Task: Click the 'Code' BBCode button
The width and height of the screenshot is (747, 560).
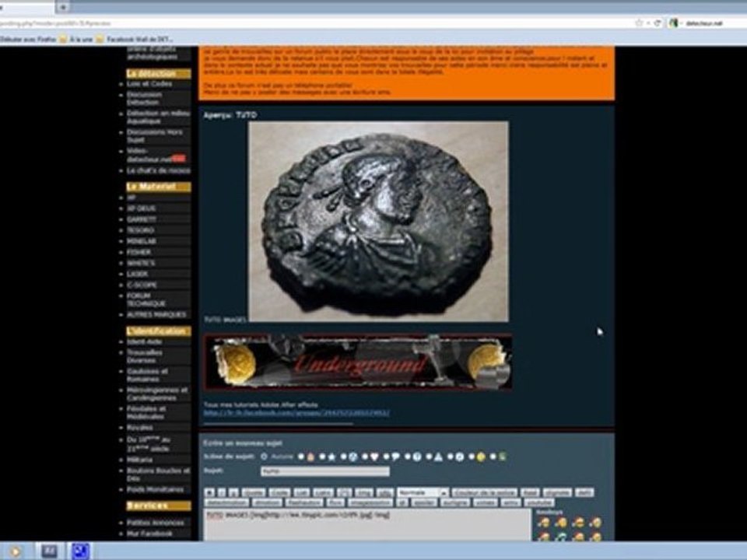Action: (x=279, y=493)
